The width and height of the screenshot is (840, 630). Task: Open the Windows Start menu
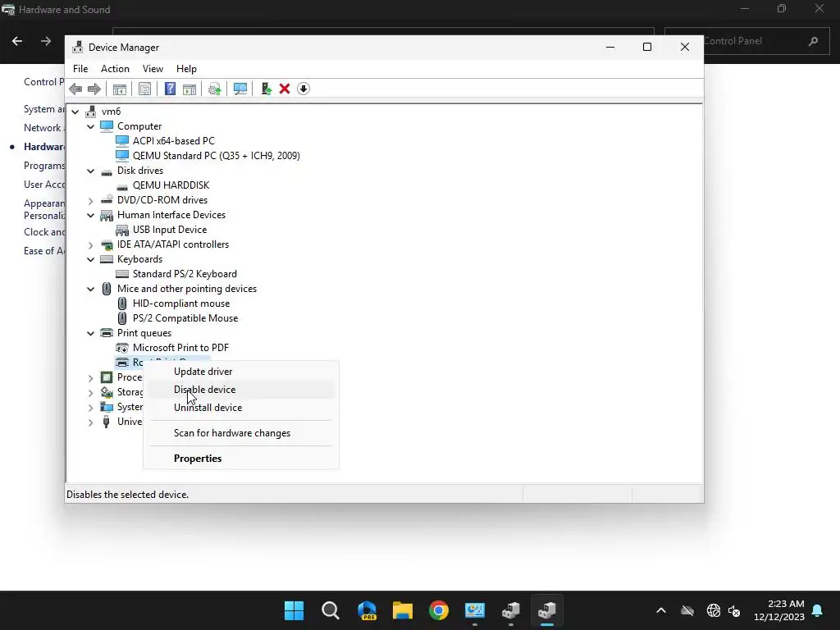click(x=294, y=610)
